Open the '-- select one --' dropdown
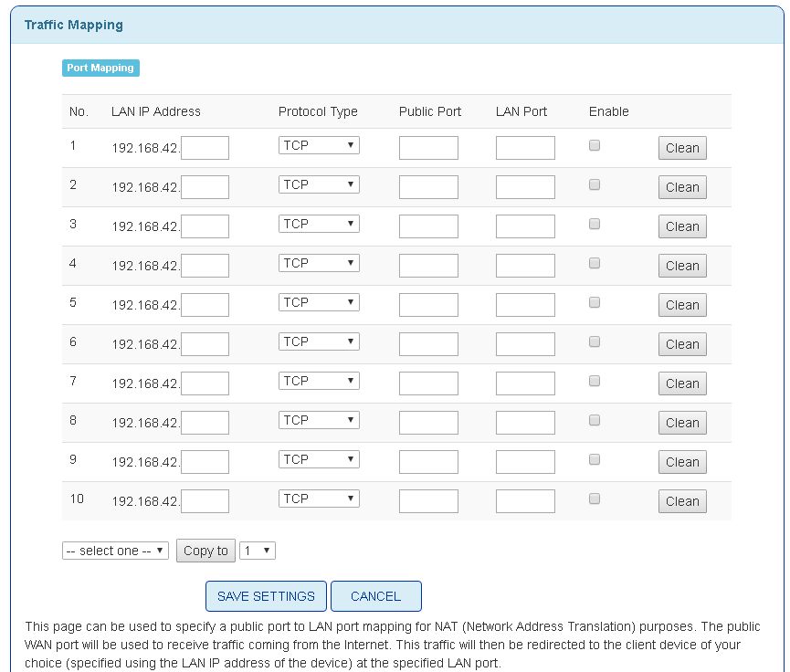Screen dimensions: 790x672 115,551
